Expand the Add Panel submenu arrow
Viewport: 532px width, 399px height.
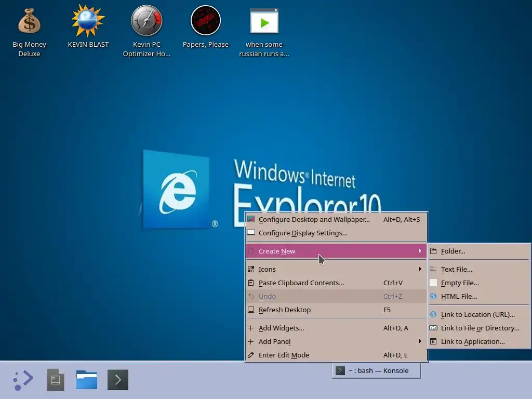point(420,341)
